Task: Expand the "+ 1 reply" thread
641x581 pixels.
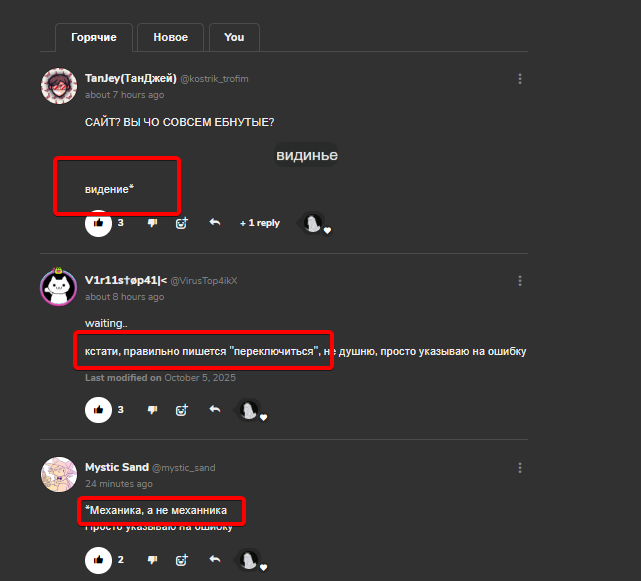Action: (x=260, y=223)
